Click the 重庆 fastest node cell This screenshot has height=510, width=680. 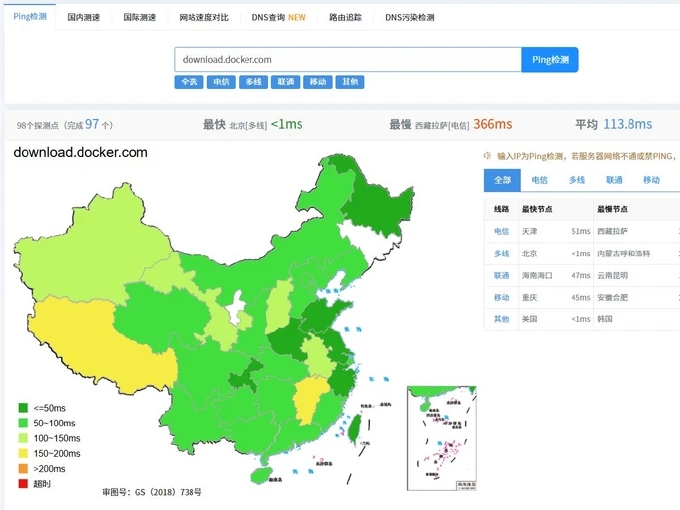pos(529,298)
